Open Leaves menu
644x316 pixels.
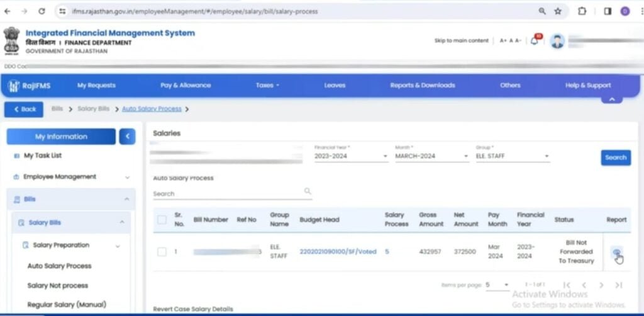[x=335, y=86]
